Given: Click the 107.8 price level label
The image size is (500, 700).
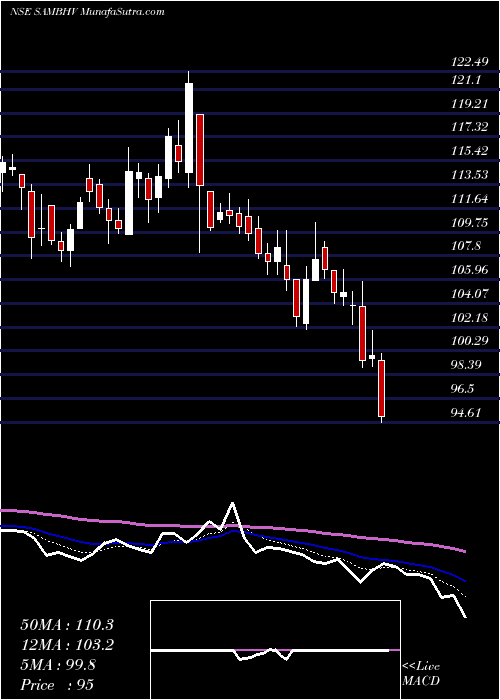Looking at the screenshot, I should click(x=466, y=246).
